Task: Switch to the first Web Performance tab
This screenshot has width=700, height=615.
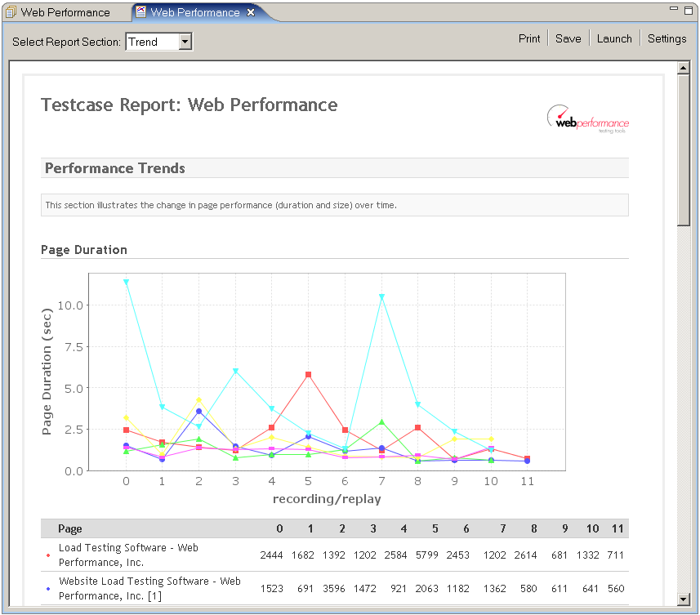Action: point(58,12)
